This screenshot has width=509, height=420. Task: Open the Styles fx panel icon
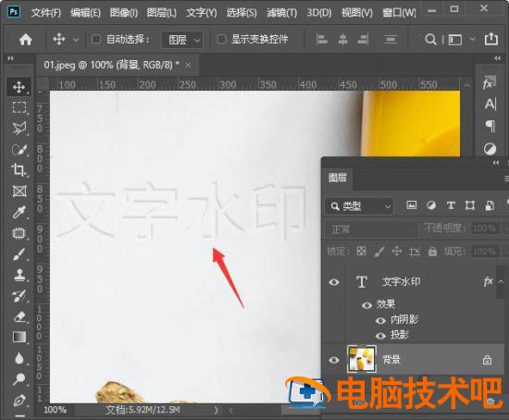click(490, 83)
